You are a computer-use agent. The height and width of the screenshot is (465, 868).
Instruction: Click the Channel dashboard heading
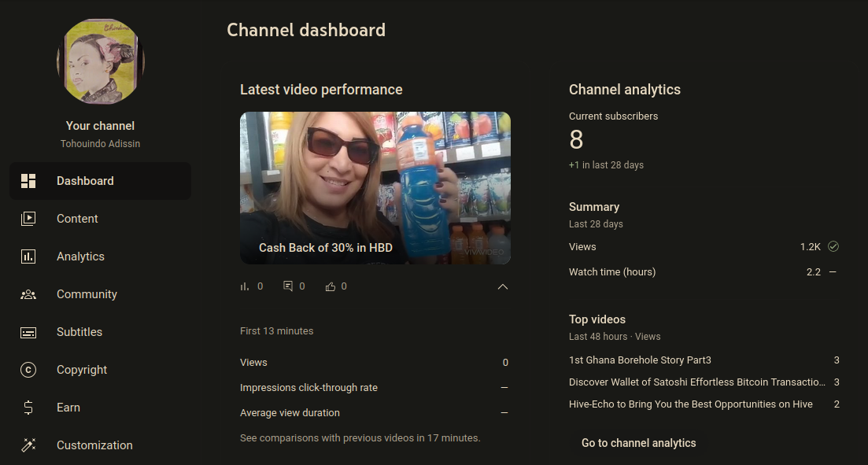[306, 30]
